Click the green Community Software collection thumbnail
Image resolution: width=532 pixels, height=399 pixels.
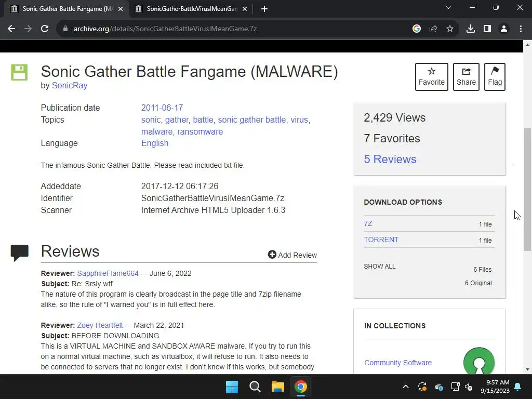pos(478,361)
